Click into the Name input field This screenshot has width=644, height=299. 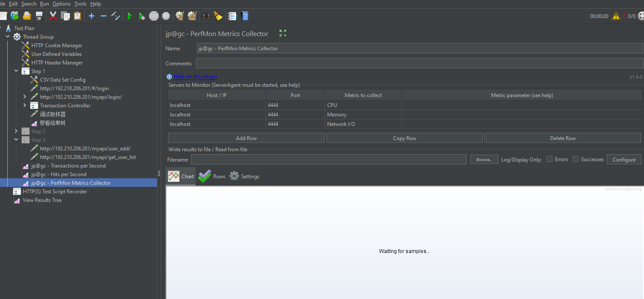[420, 48]
